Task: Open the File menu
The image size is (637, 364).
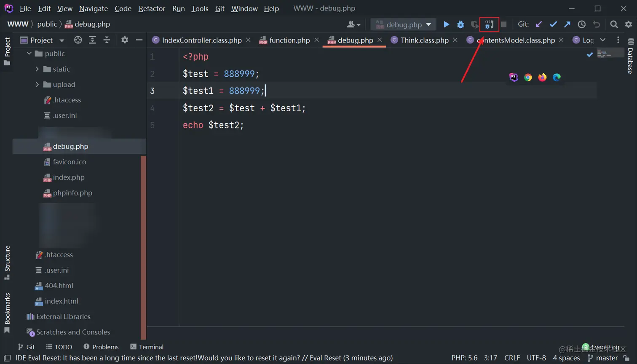Action: pos(25,8)
